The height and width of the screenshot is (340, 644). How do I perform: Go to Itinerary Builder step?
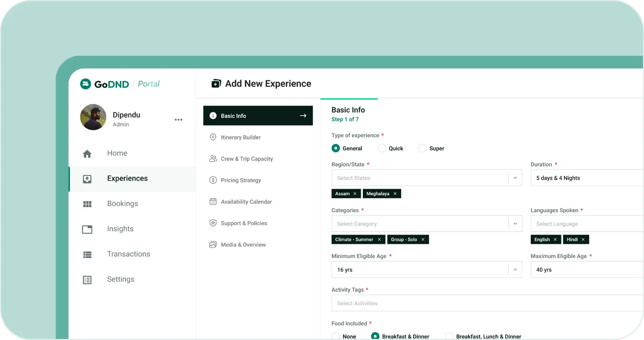pyautogui.click(x=240, y=137)
